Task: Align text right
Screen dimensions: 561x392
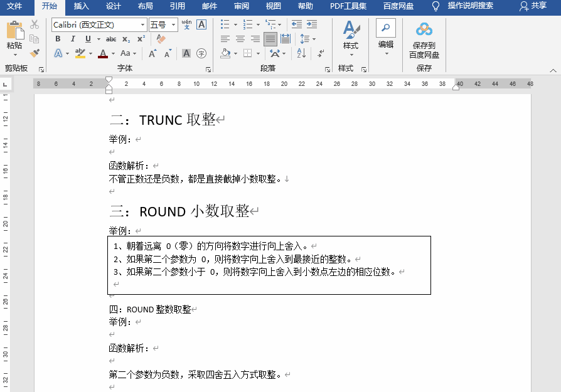Action: 255,39
